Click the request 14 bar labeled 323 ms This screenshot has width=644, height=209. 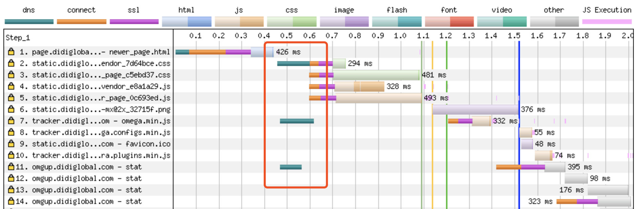pyautogui.click(x=614, y=201)
